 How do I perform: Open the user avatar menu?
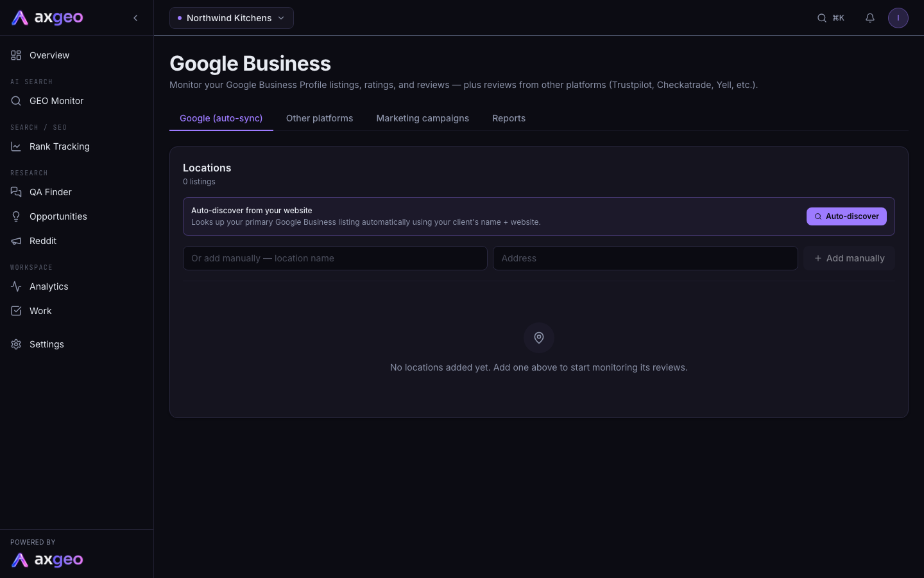pyautogui.click(x=898, y=18)
